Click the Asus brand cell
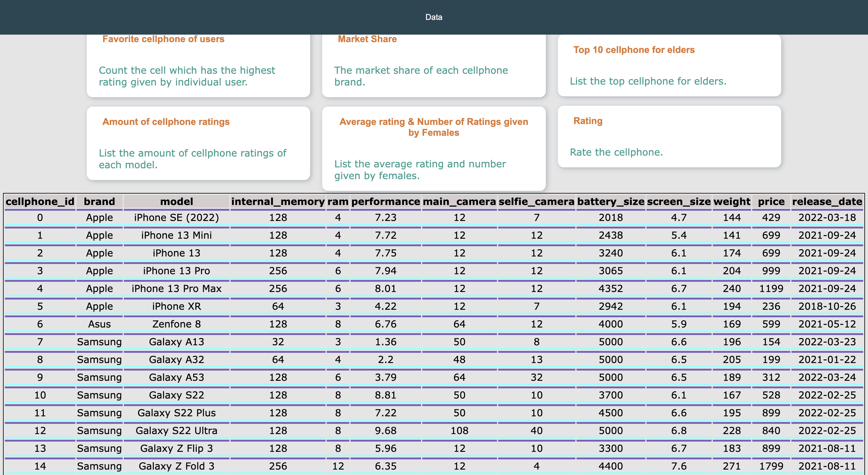868x475 pixels. coord(99,324)
